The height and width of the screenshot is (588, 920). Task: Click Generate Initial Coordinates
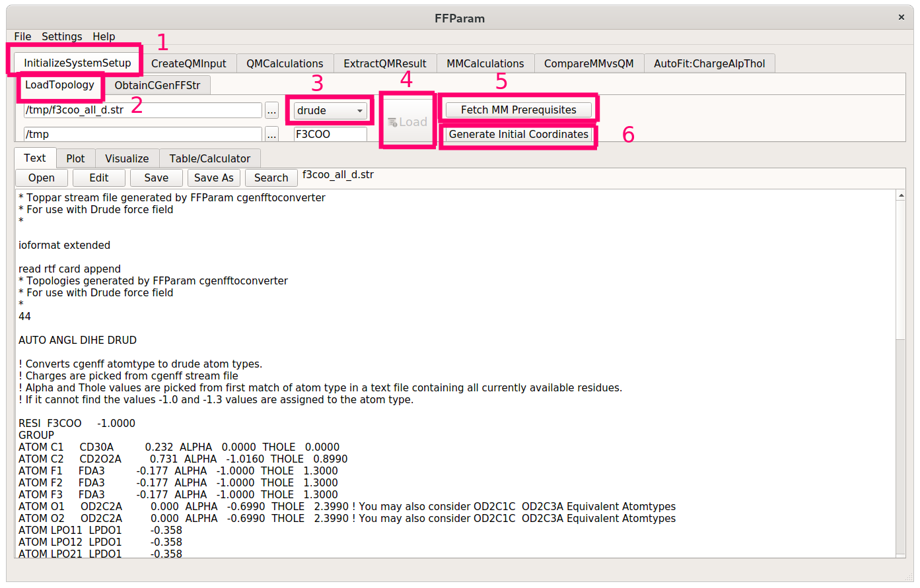click(518, 134)
